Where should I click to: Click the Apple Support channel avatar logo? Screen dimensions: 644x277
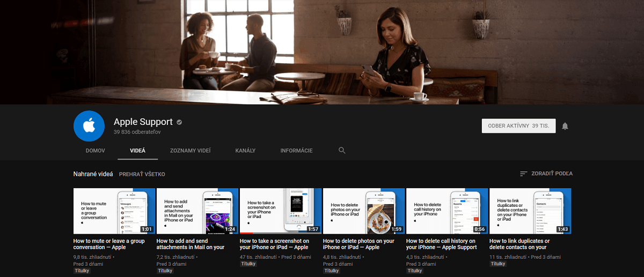89,126
